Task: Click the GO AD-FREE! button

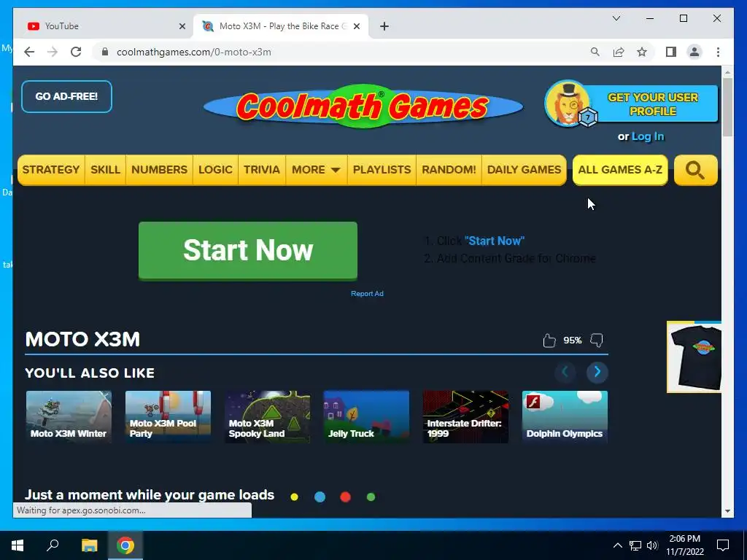Action: [66, 97]
